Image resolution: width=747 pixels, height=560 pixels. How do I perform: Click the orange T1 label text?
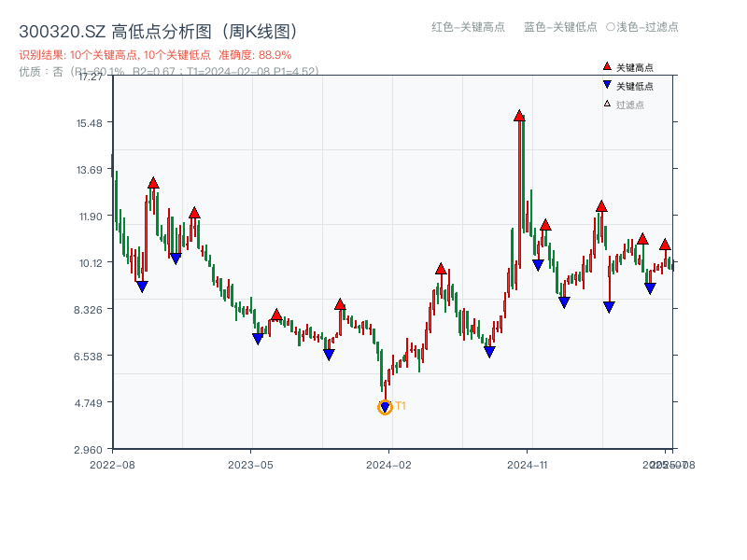click(401, 406)
